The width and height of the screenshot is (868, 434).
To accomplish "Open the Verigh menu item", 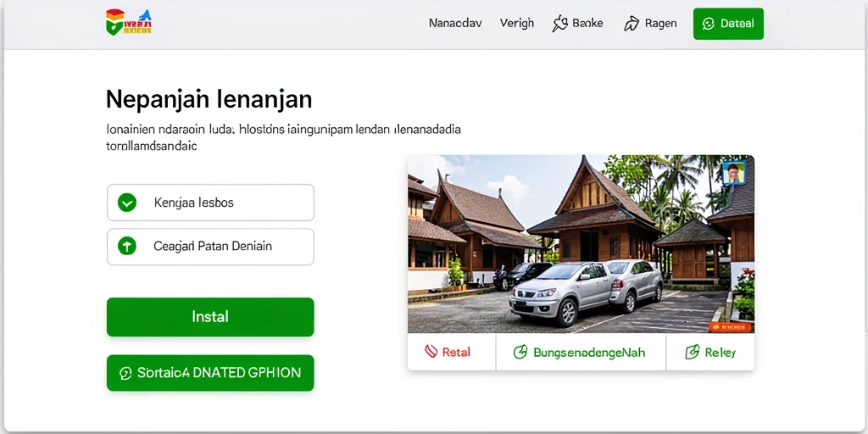I will point(516,23).
